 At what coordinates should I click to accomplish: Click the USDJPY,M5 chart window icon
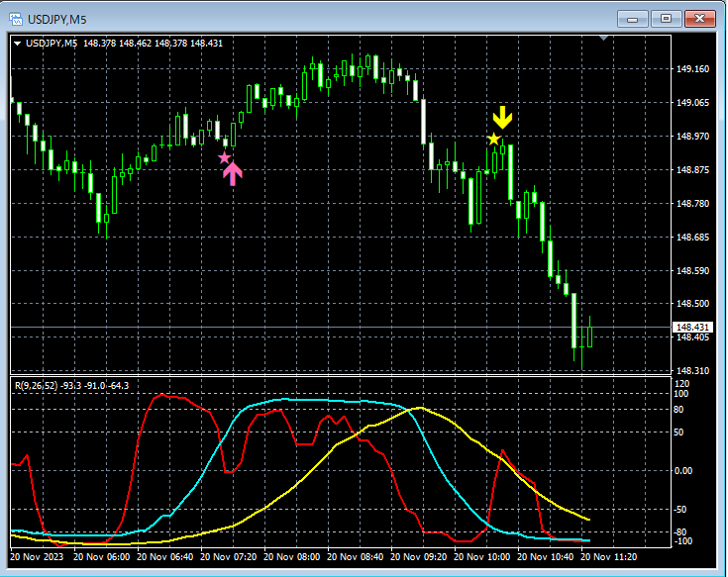tap(16, 19)
